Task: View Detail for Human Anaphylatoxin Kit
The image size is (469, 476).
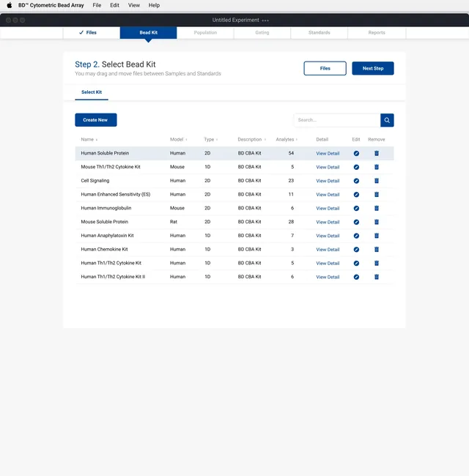Action: (328, 236)
